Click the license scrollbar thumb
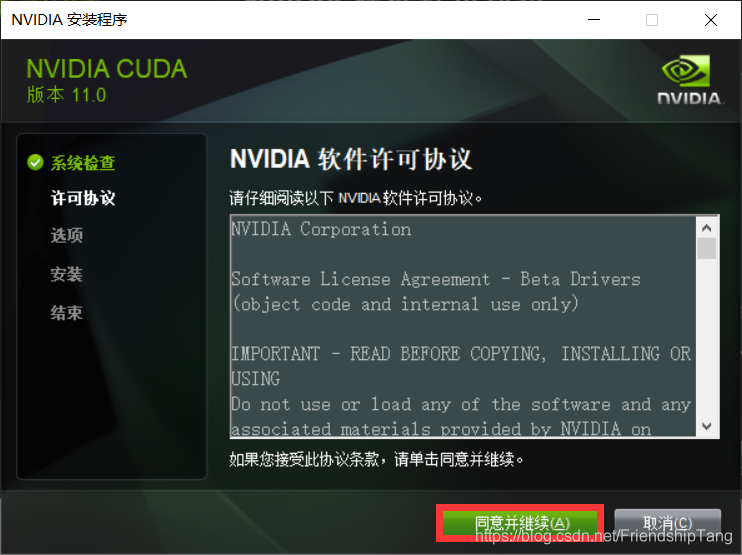This screenshot has width=742, height=555. pos(707,248)
